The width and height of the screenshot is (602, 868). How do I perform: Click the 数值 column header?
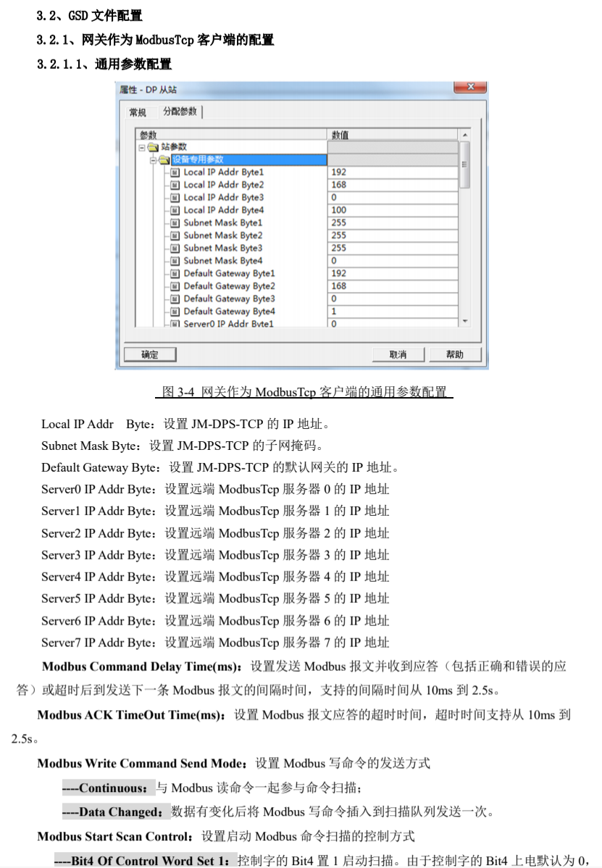click(x=393, y=135)
